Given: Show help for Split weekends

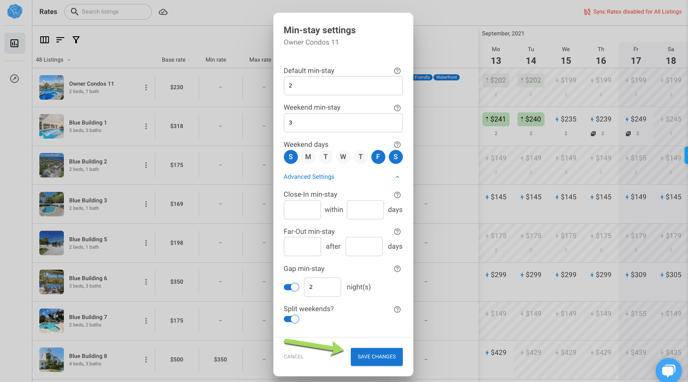Looking at the screenshot, I should 397,310.
